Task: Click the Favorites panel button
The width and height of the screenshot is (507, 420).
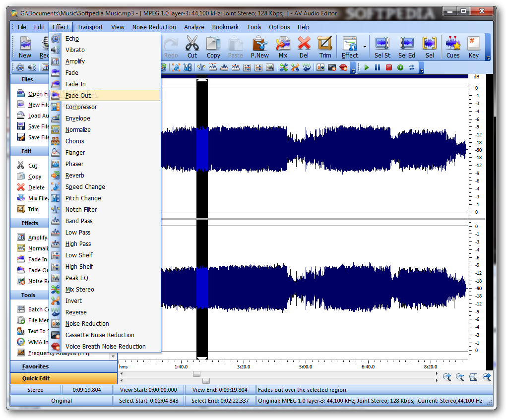Action: [x=63, y=366]
